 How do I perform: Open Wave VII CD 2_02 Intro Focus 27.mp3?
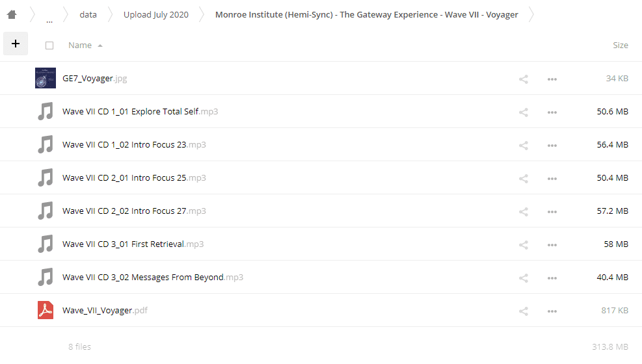pos(134,211)
